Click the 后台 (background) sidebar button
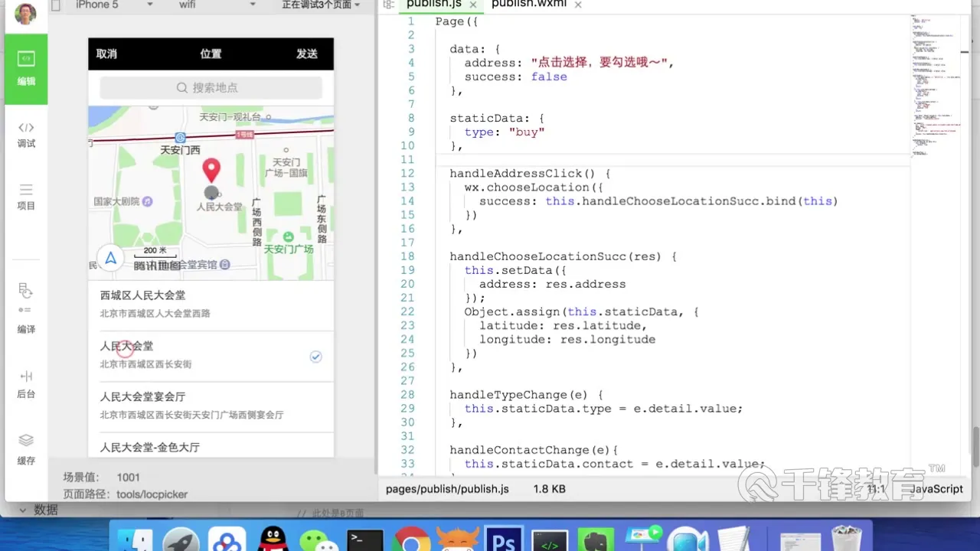The width and height of the screenshot is (980, 551). 26,384
